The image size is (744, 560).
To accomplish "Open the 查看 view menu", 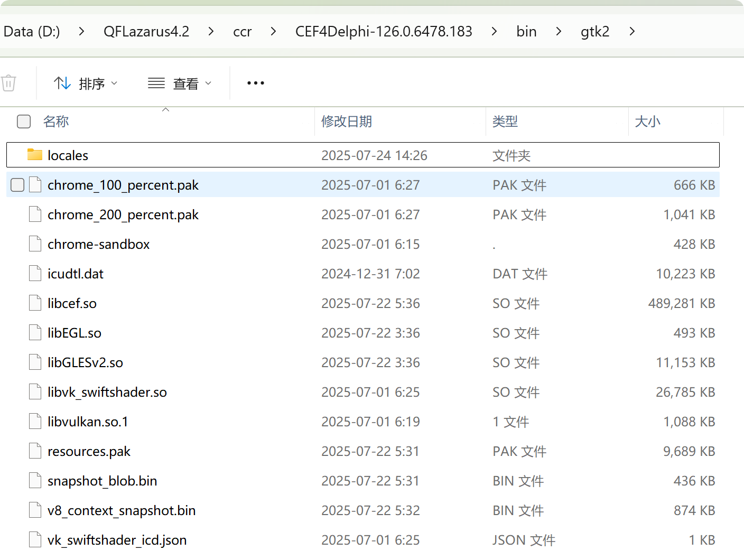I will [x=180, y=83].
